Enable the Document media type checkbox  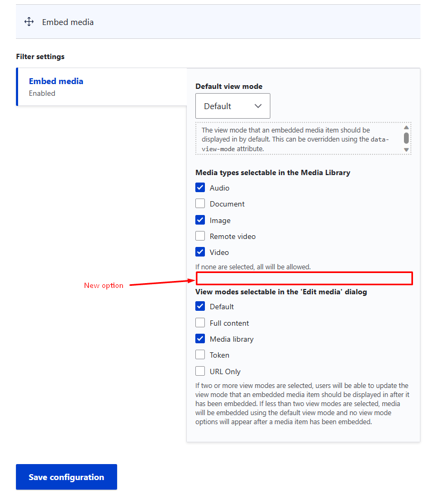[x=200, y=203]
